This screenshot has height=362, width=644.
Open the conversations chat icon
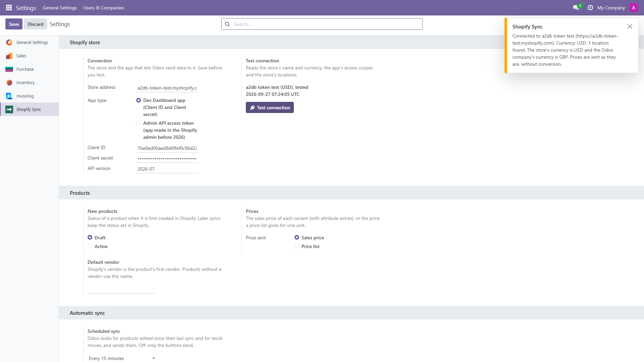click(x=576, y=8)
